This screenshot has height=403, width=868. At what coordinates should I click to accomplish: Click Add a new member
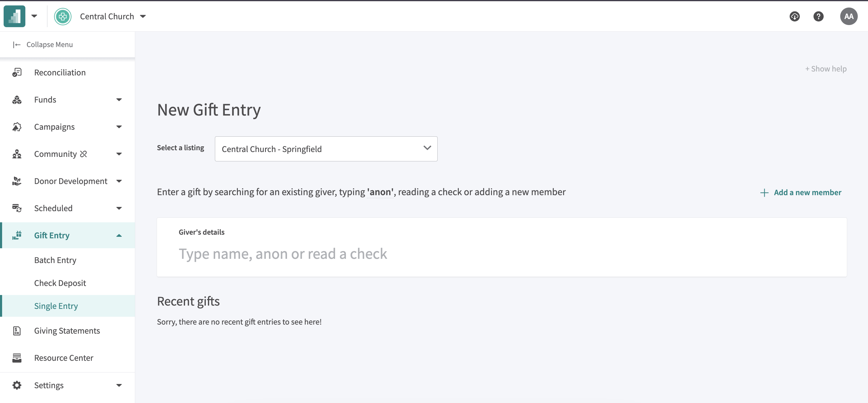(x=801, y=192)
